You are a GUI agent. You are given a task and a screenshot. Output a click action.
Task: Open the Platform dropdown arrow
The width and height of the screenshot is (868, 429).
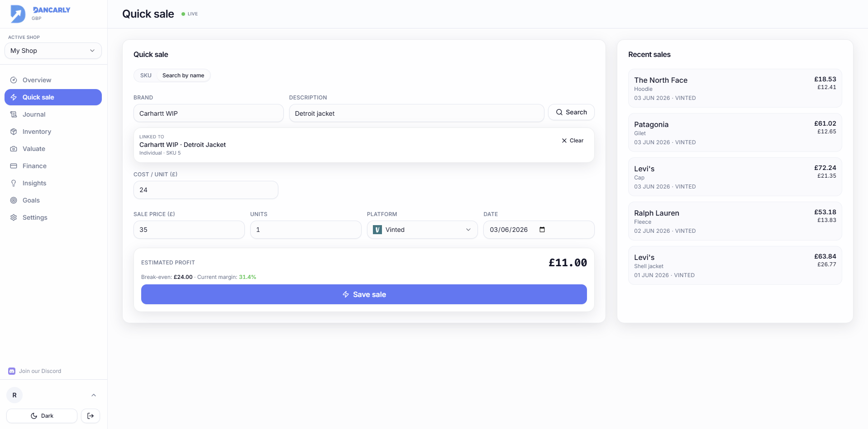pos(468,230)
